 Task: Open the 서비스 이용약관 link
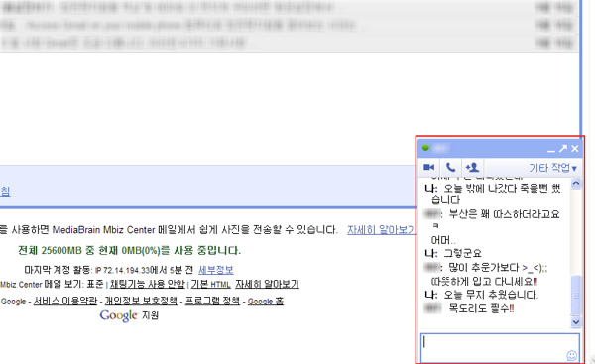[x=65, y=301]
